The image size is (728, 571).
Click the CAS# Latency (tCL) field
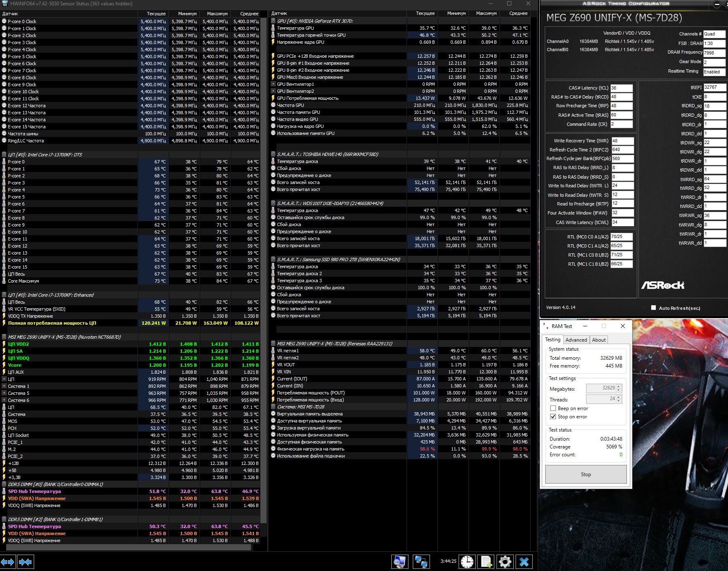(x=622, y=88)
